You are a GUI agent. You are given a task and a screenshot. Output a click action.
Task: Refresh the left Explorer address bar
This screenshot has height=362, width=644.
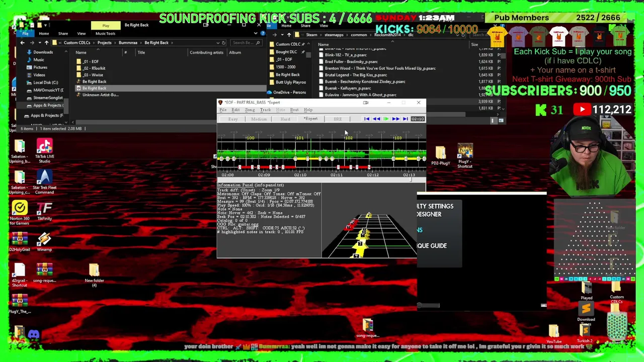[x=223, y=43]
